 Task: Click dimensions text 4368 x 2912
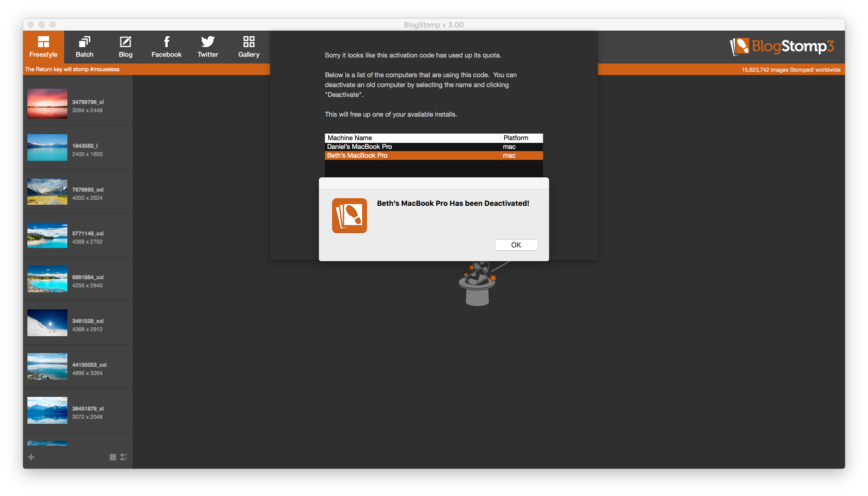pos(87,330)
